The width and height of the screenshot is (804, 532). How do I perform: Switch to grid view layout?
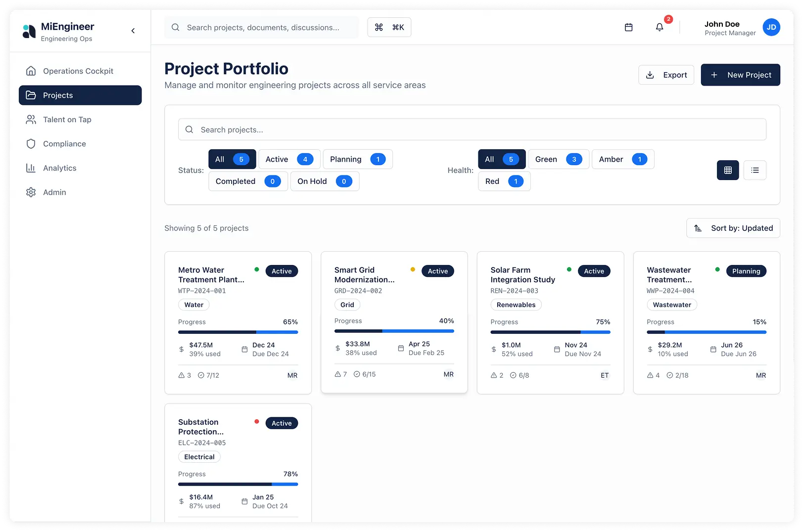(727, 170)
